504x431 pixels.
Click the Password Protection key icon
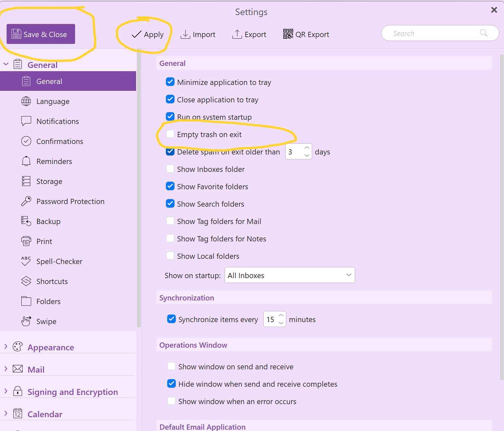[26, 201]
